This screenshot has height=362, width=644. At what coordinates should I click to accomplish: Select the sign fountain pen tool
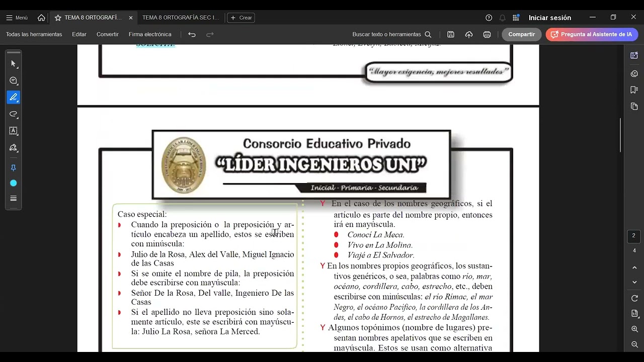coord(14,148)
